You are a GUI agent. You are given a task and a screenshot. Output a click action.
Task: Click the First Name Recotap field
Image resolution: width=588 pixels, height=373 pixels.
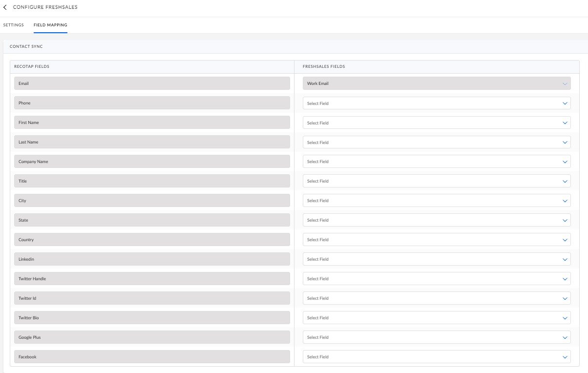[152, 123]
